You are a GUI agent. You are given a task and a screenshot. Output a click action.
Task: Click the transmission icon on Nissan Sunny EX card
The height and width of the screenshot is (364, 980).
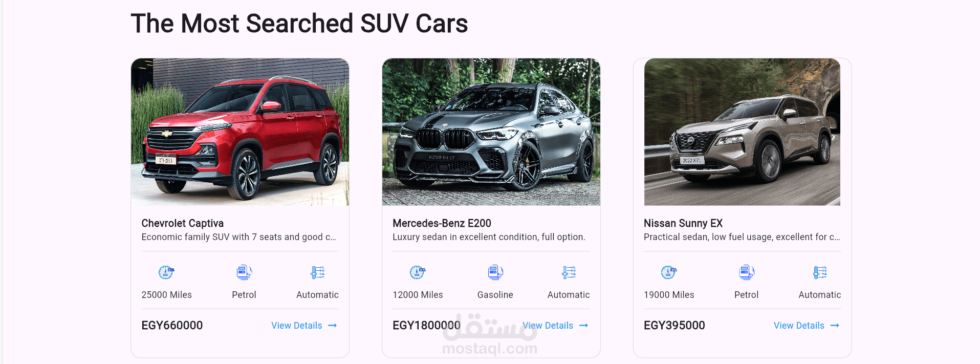820,272
